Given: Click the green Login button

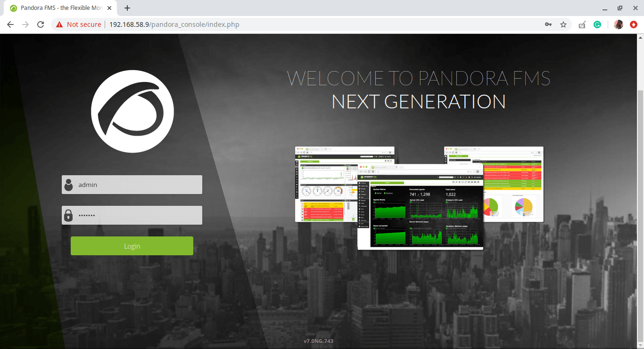Looking at the screenshot, I should click(x=132, y=246).
